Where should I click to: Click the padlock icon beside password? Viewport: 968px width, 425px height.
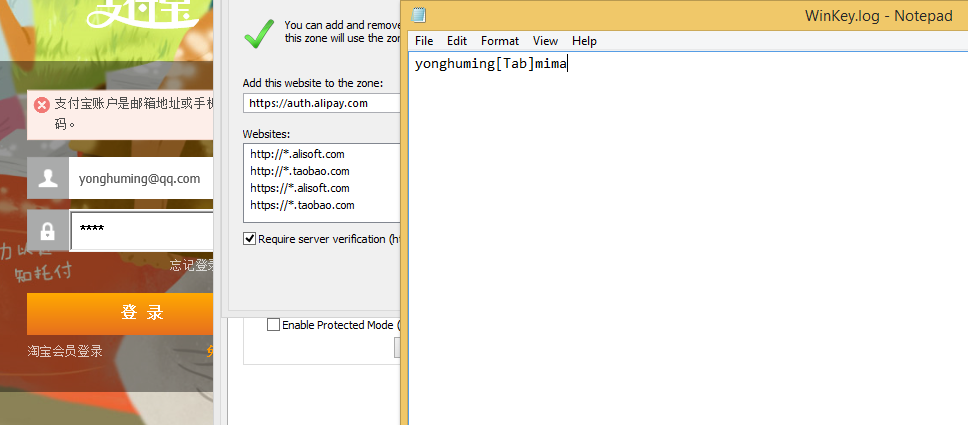[x=48, y=230]
